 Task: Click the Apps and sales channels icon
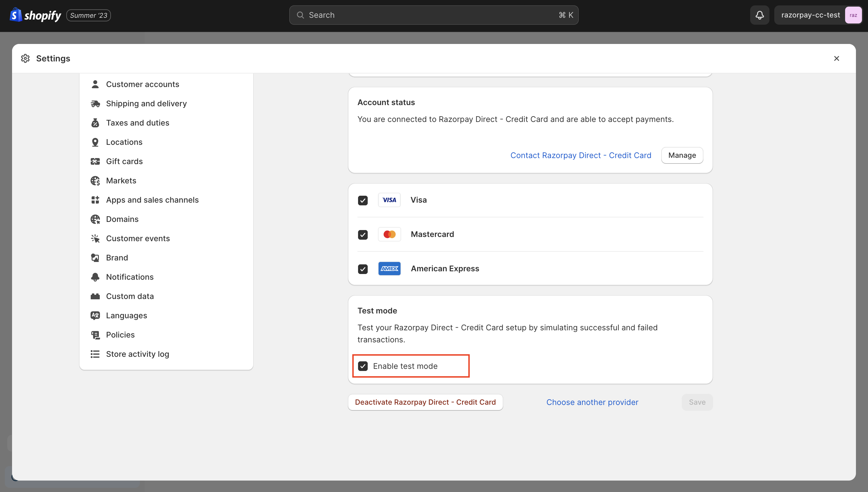(95, 200)
